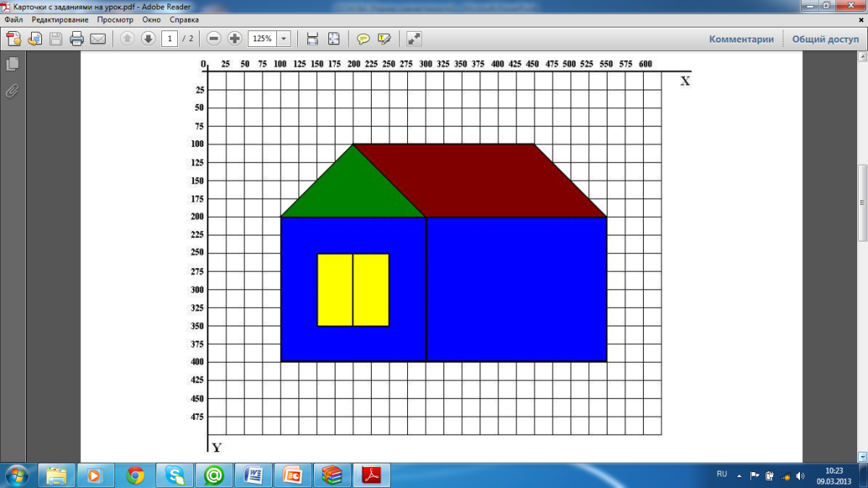Open the attachments paperclip panel
The width and height of the screenshot is (868, 488).
click(12, 91)
